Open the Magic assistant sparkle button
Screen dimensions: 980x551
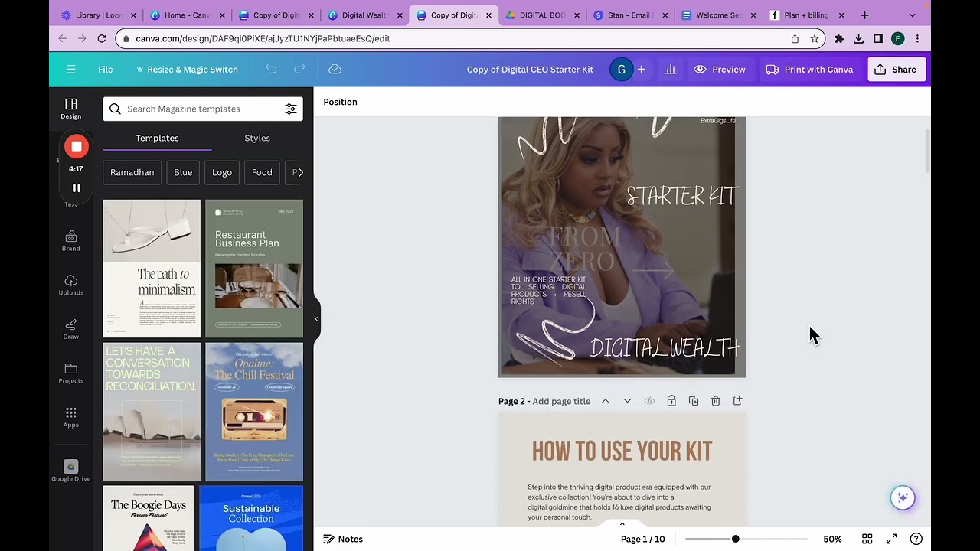coord(903,497)
